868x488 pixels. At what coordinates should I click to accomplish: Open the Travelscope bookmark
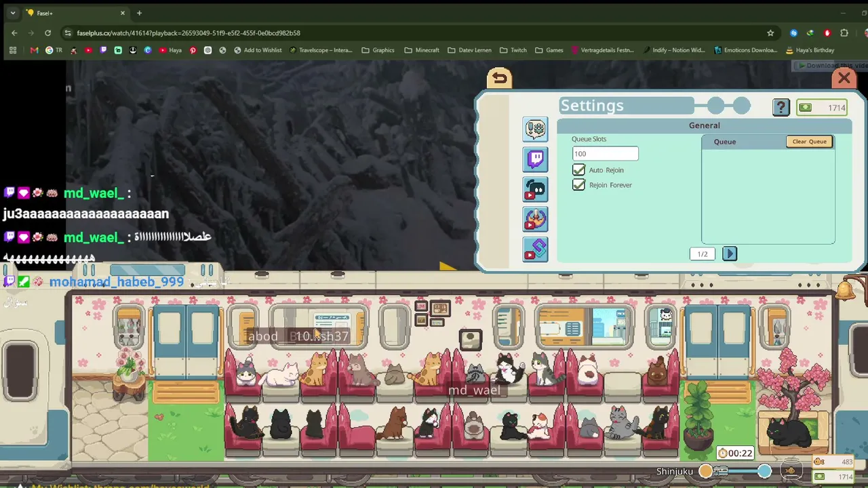click(x=321, y=50)
